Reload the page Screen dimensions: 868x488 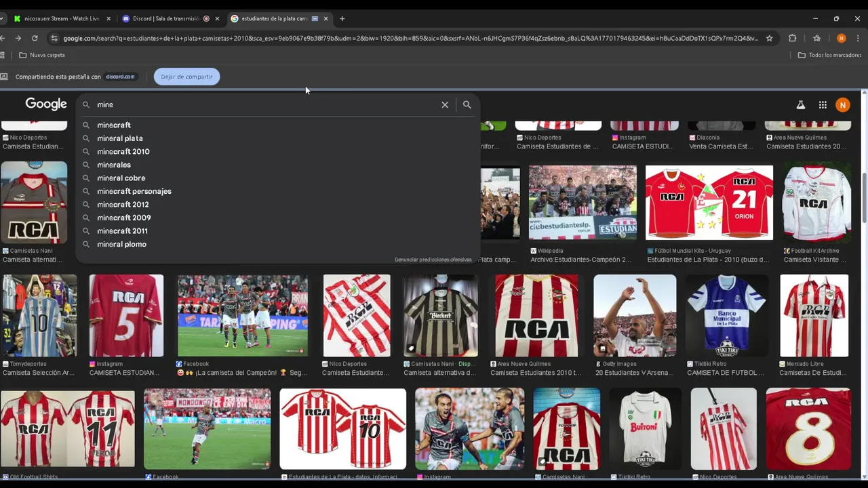pos(35,38)
